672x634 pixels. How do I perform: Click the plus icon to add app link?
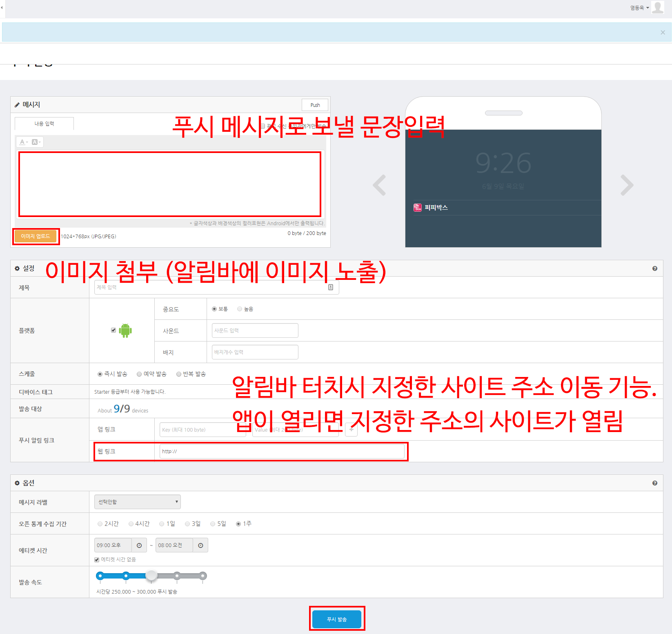click(352, 430)
